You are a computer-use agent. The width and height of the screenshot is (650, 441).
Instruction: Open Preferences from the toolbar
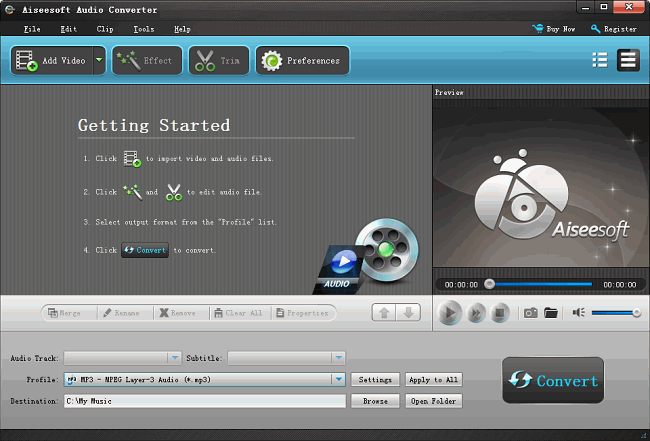(x=302, y=61)
